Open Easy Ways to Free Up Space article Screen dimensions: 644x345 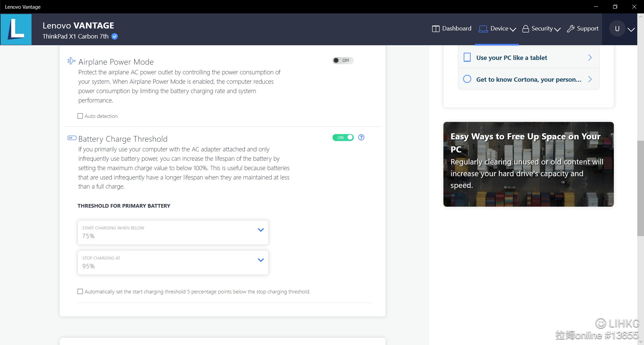(x=529, y=164)
